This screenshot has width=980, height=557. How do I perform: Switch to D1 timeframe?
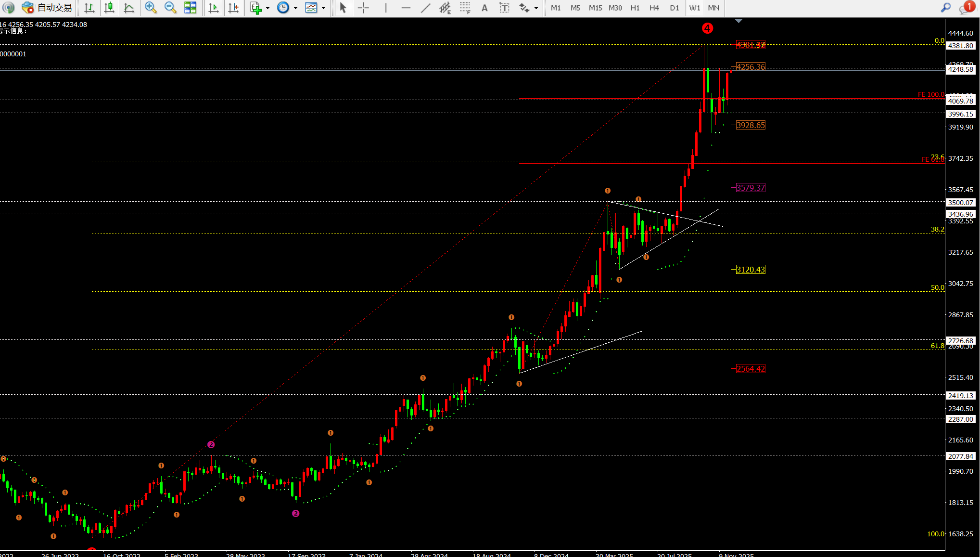coord(675,8)
